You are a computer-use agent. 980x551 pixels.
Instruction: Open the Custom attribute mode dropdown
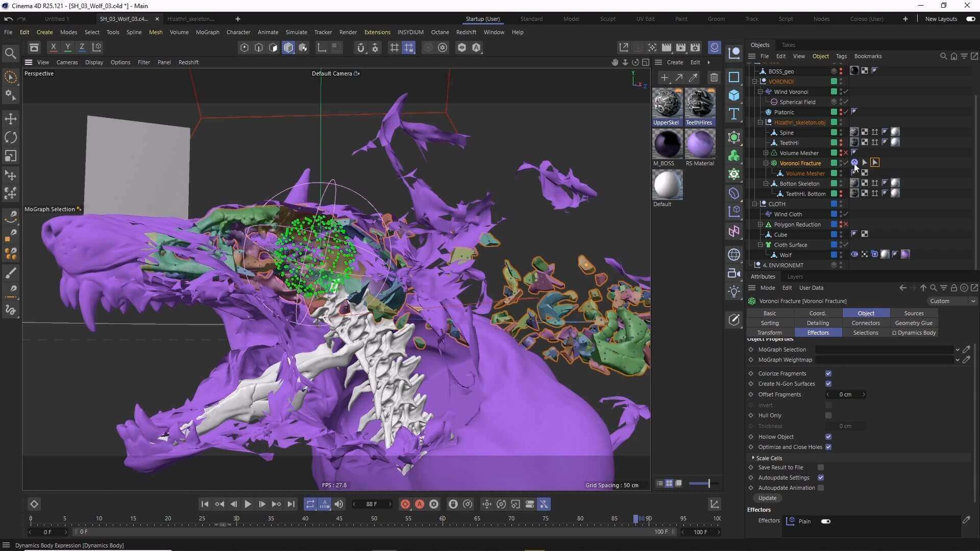[x=952, y=301]
